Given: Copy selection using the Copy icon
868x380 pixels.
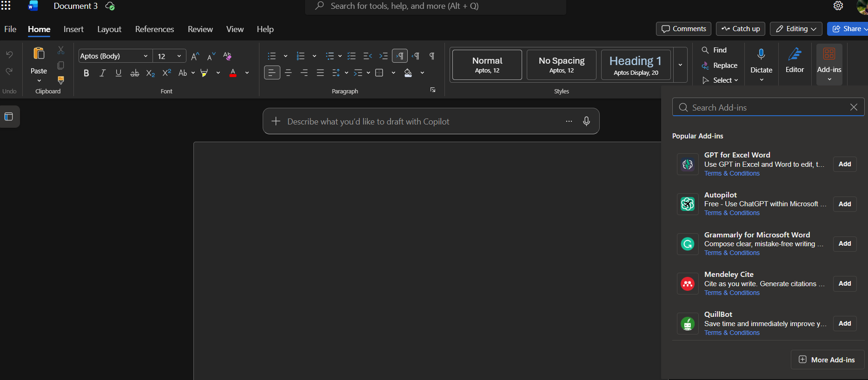Looking at the screenshot, I should pos(61,66).
